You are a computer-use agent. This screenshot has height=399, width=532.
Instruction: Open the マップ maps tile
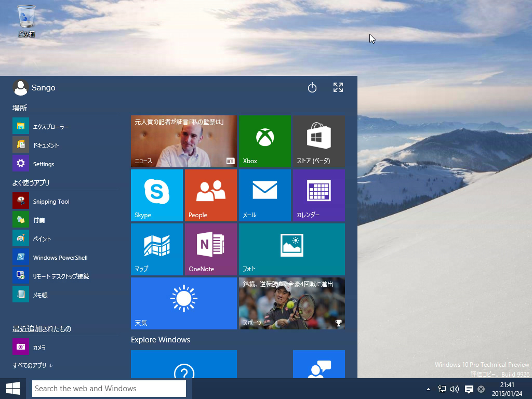tap(157, 249)
